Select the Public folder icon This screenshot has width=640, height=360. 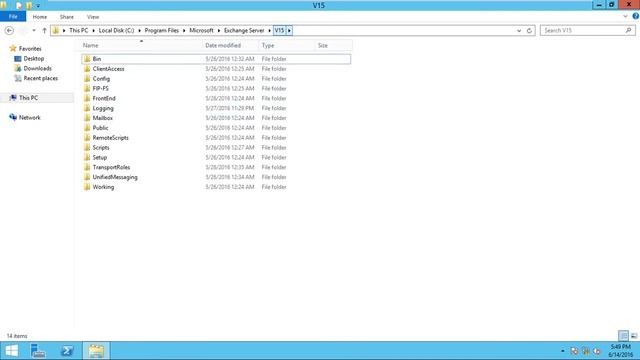coord(87,128)
